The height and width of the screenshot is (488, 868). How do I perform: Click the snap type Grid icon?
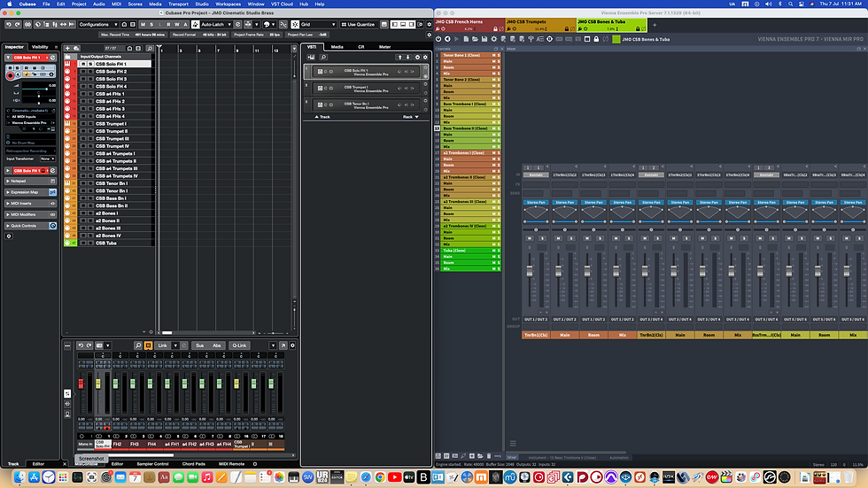point(295,24)
